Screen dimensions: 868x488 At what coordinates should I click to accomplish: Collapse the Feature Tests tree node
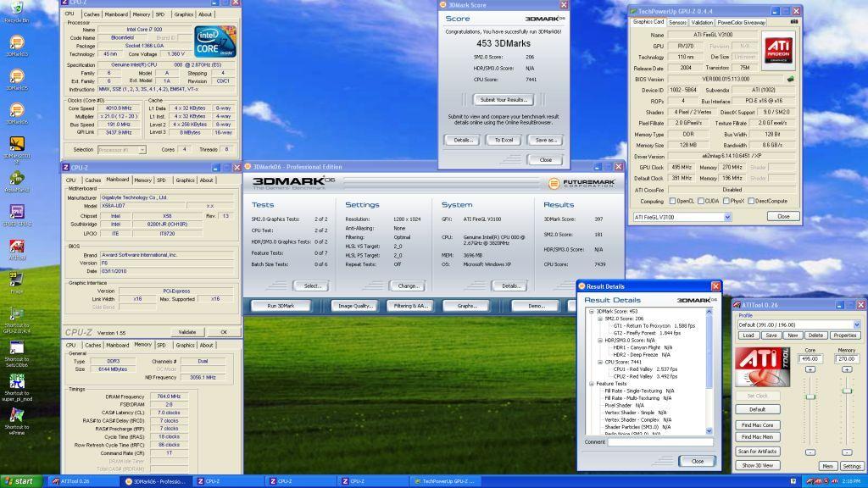[591, 384]
